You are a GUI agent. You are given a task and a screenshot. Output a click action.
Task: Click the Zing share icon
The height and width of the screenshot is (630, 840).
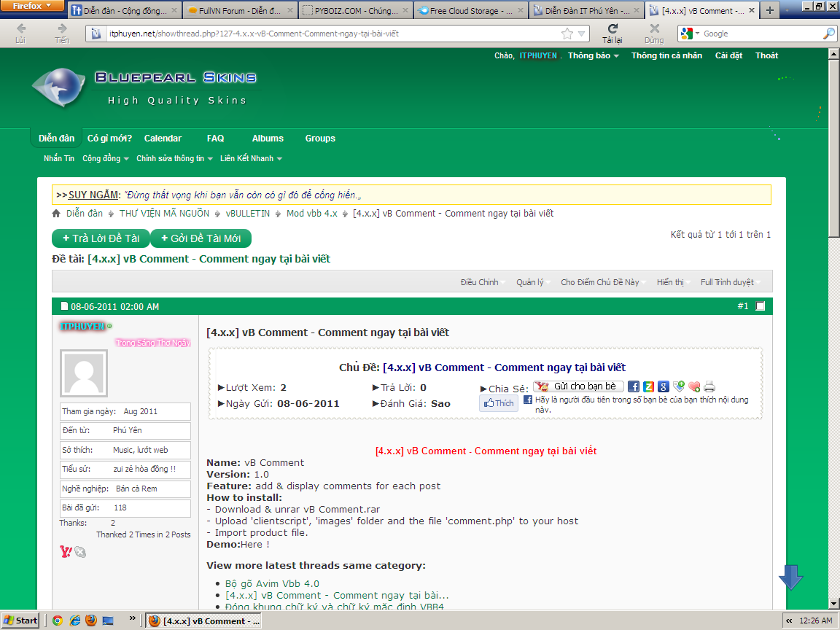(648, 386)
